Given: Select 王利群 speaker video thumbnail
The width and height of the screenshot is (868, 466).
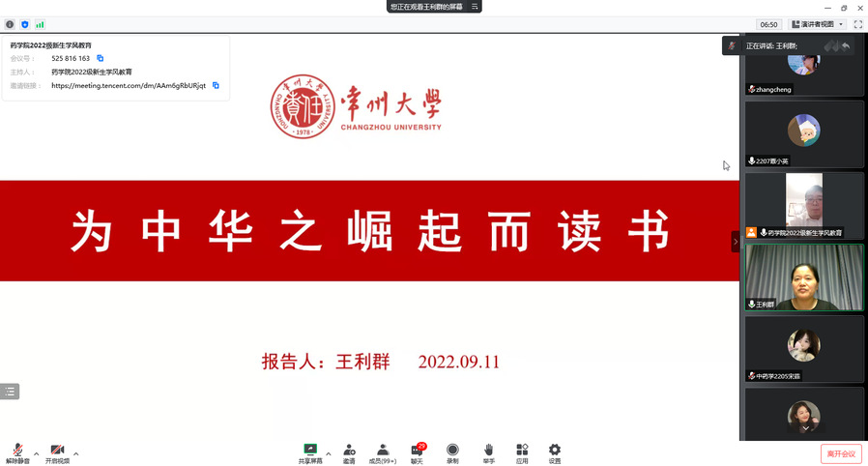Looking at the screenshot, I should [804, 277].
